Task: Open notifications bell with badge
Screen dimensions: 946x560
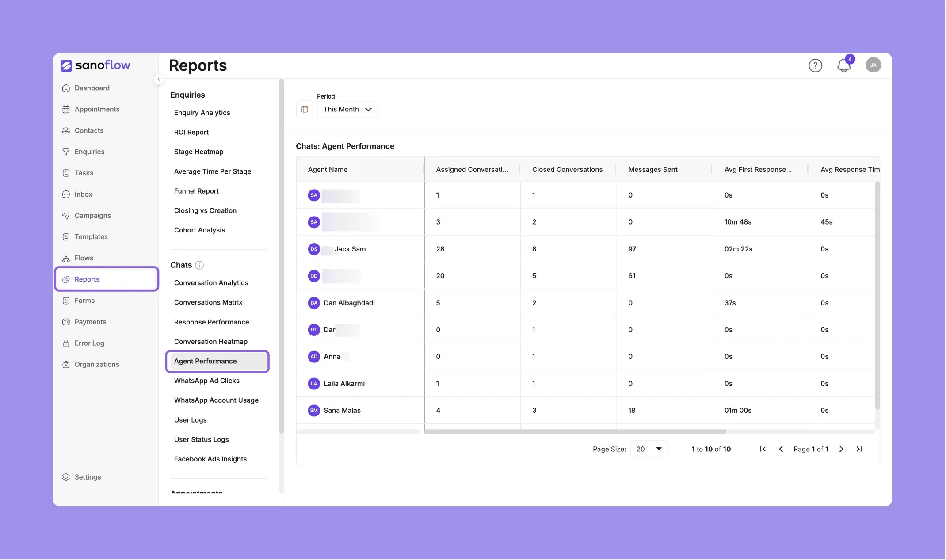Action: pyautogui.click(x=845, y=65)
